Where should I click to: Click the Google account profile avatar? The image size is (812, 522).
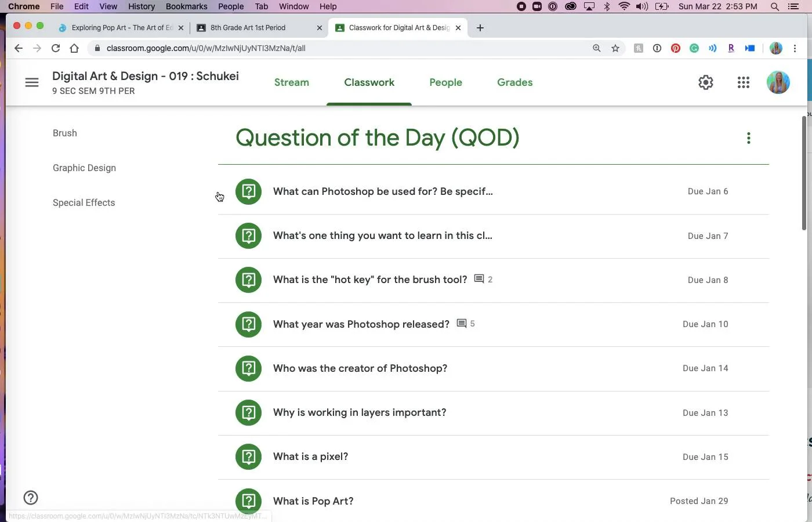point(778,82)
